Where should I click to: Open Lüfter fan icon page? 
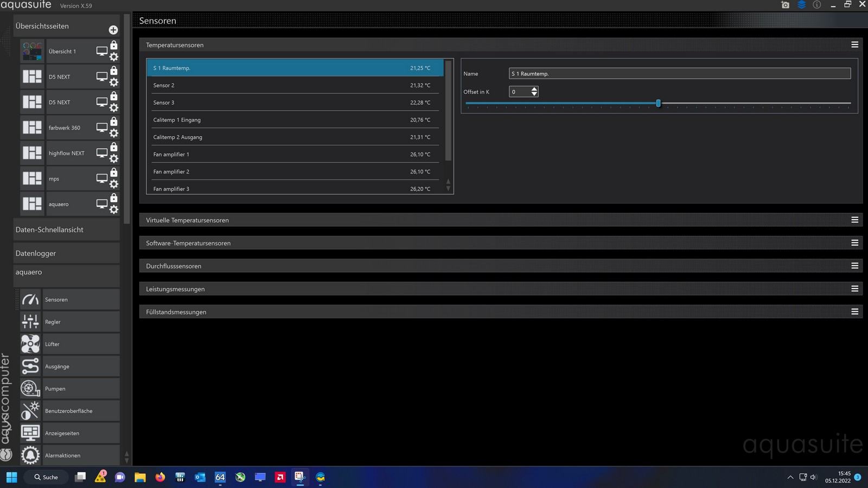click(x=30, y=344)
